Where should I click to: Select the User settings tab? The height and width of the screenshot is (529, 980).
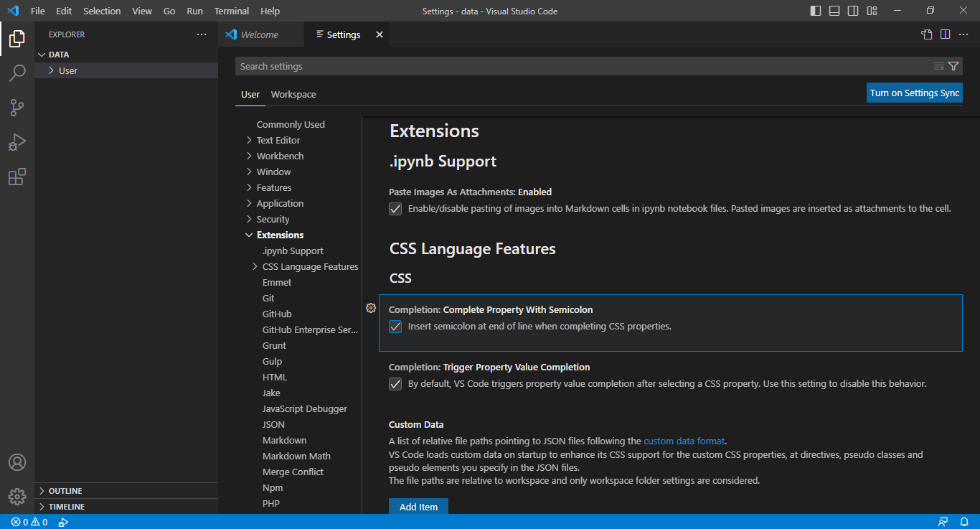pos(250,94)
